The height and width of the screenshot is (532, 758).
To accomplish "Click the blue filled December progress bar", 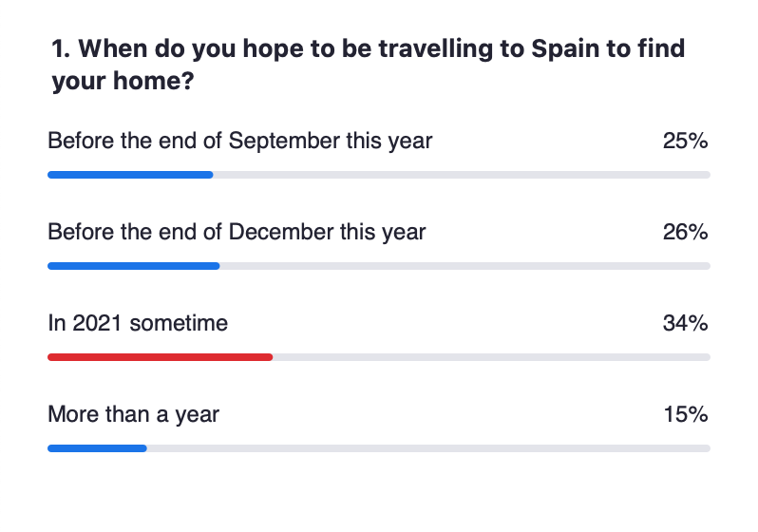I will pyautogui.click(x=133, y=266).
